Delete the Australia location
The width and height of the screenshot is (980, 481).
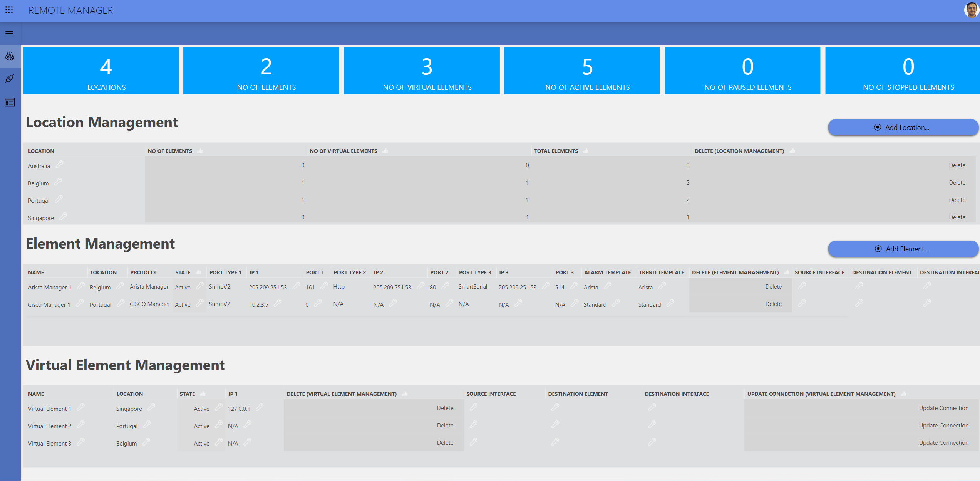tap(957, 165)
